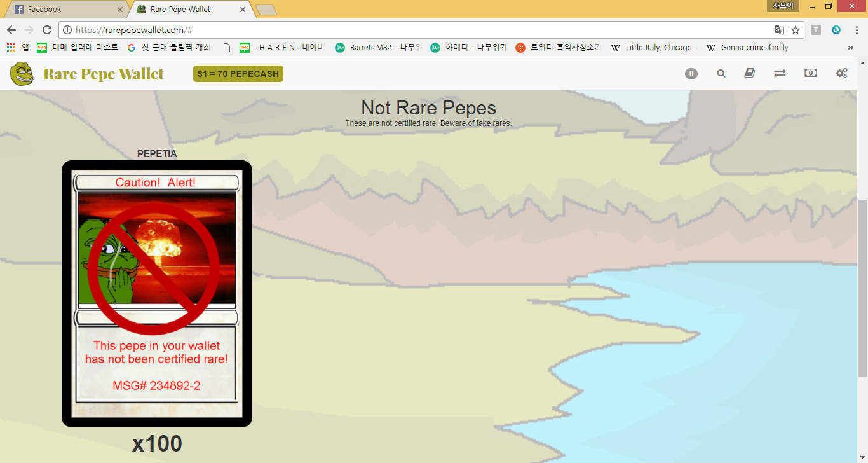The image size is (868, 463).
Task: Click the page vertical scrollbar thumb
Action: coord(862,287)
